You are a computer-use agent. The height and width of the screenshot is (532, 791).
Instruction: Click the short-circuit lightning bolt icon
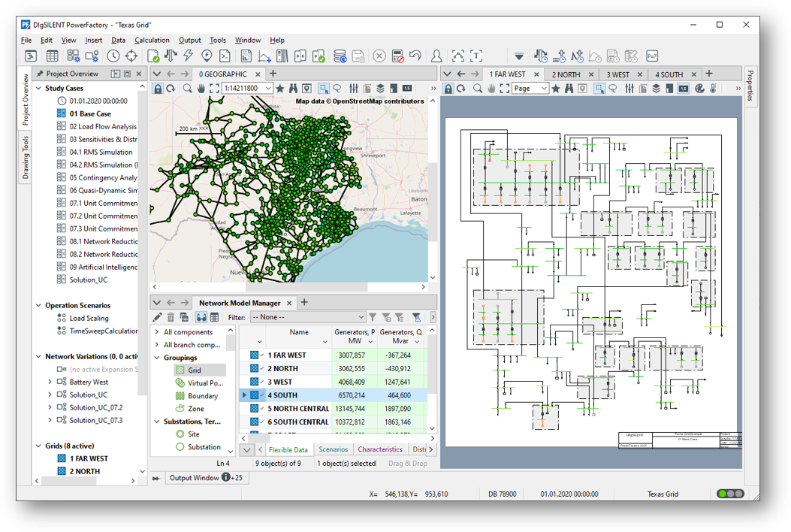click(189, 56)
